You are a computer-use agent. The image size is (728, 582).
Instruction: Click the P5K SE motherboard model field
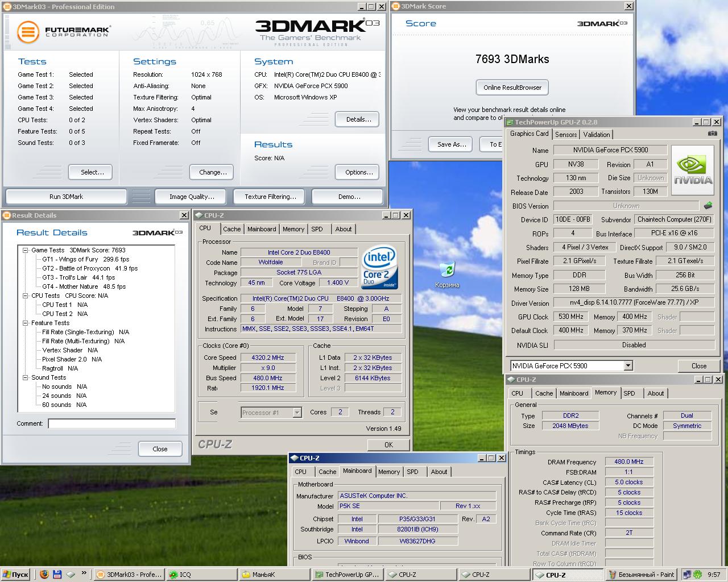388,506
